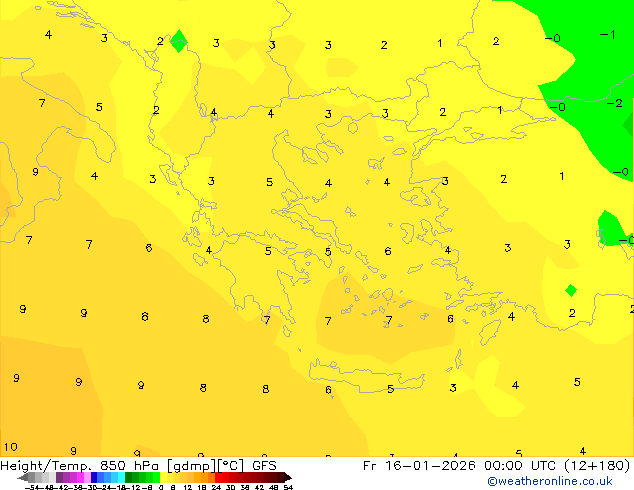Click the "(12+180)" forecast hour label
Image resolution: width=634 pixels, height=490 pixels.
[597, 466]
